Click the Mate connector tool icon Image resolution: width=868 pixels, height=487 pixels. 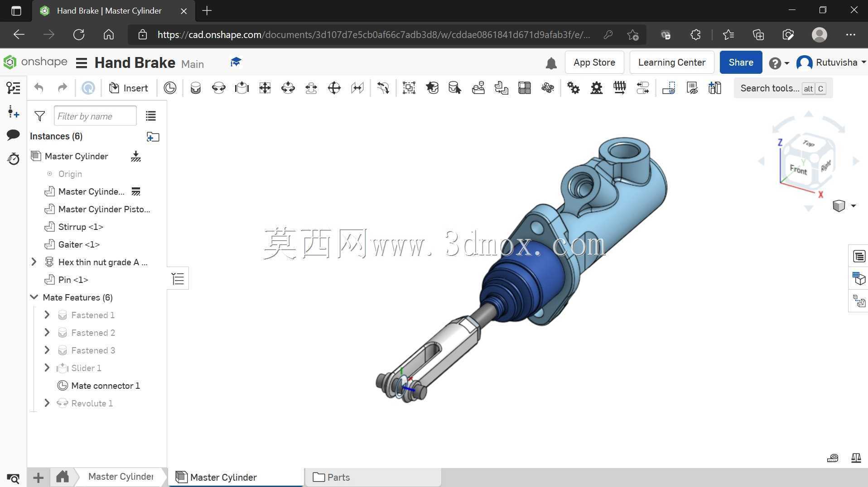(x=170, y=88)
